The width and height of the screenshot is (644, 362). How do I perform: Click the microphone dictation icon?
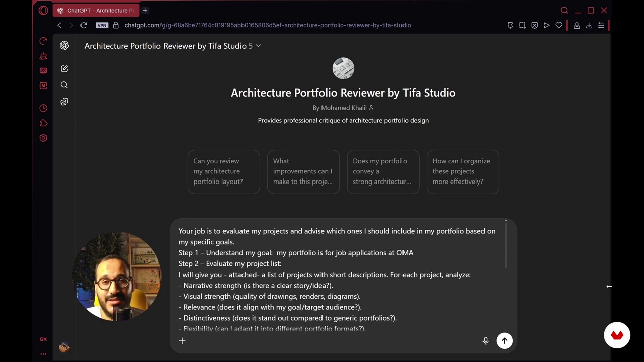(x=486, y=341)
